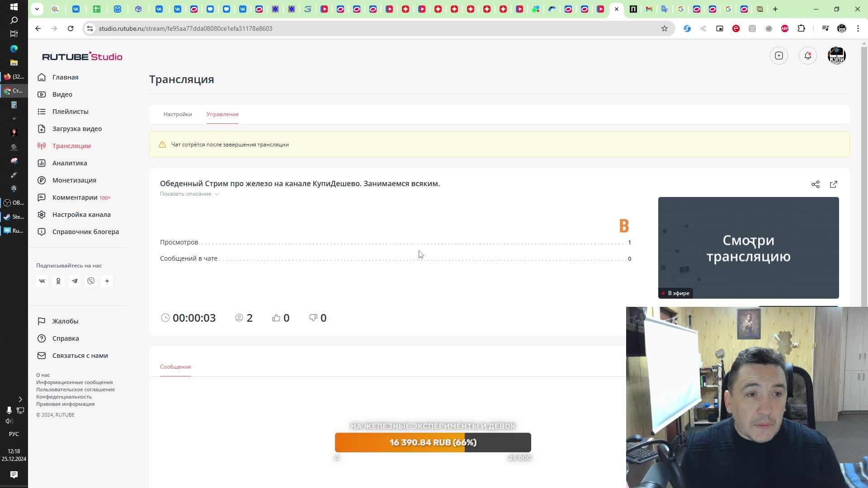Click the share stream icon
Image resolution: width=868 pixels, height=488 pixels.
tap(815, 184)
